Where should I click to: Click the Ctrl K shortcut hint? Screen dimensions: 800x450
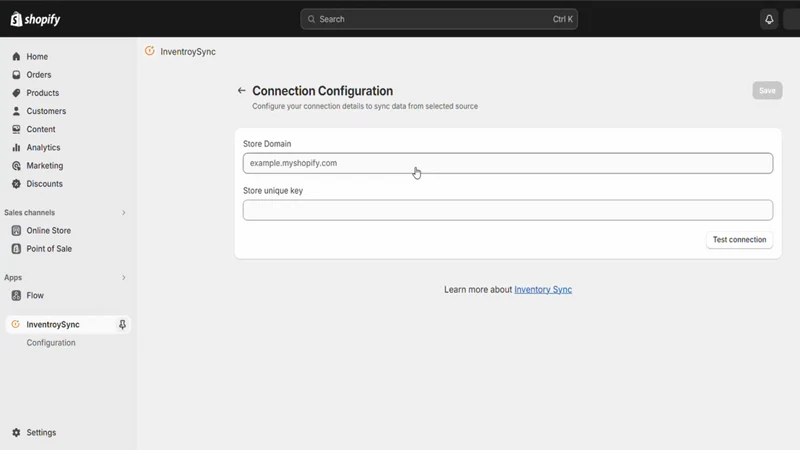coord(563,19)
